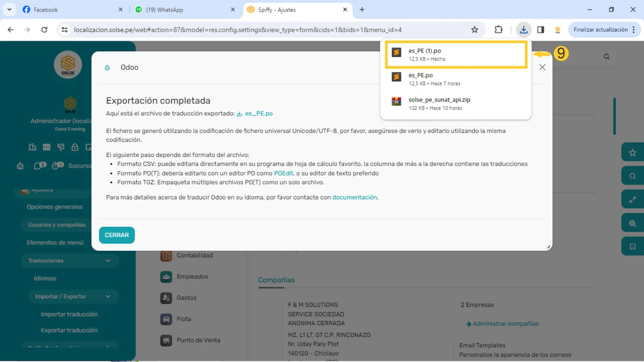Click the zoom-in magnifier button on right edge
This screenshot has width=644, height=362.
point(632,223)
